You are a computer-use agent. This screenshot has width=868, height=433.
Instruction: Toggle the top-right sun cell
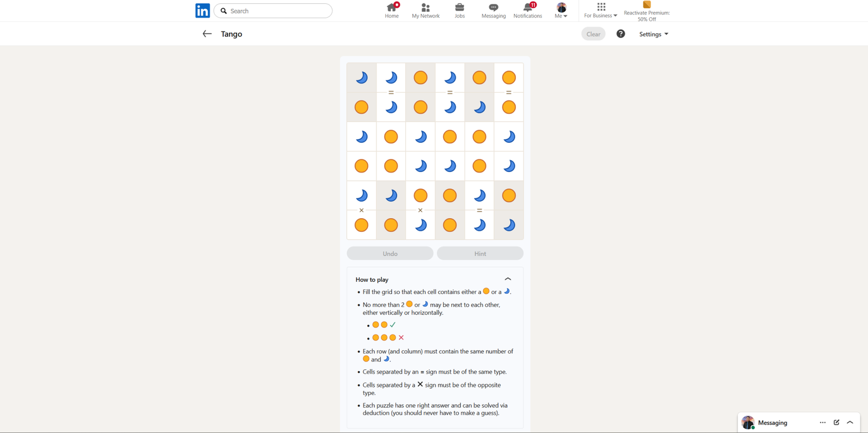click(509, 78)
